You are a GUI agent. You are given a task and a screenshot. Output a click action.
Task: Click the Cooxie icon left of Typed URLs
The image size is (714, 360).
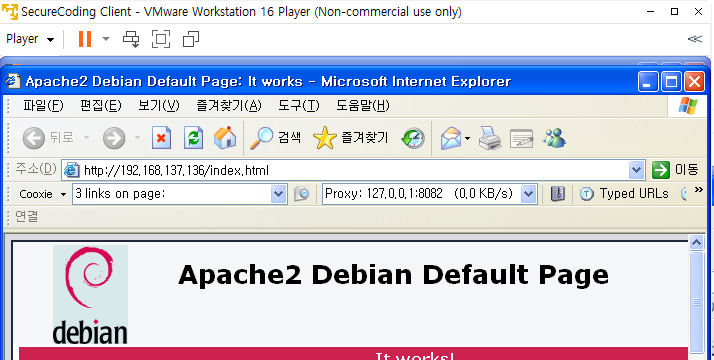(558, 194)
